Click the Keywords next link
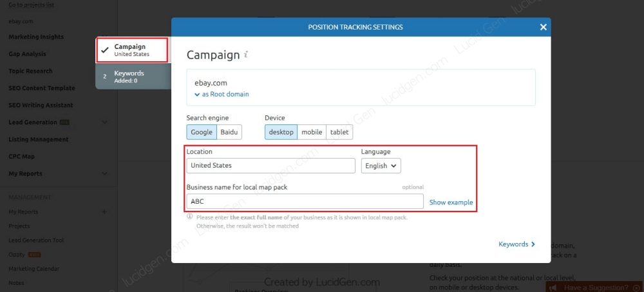The height and width of the screenshot is (292, 644). click(516, 244)
